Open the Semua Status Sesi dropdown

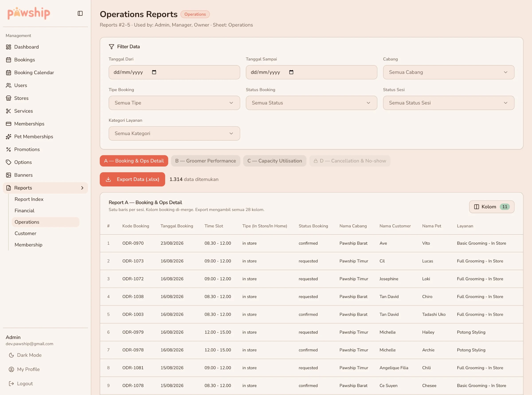(x=448, y=103)
